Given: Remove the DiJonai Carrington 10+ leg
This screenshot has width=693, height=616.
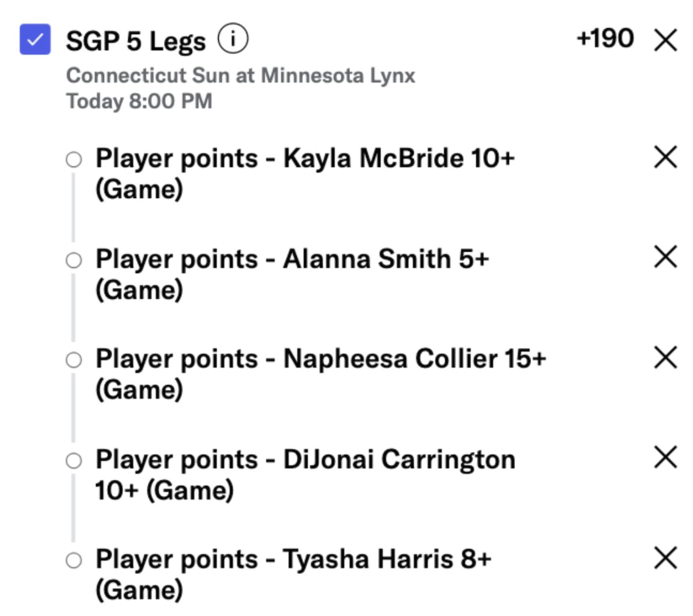Looking at the screenshot, I should (665, 457).
